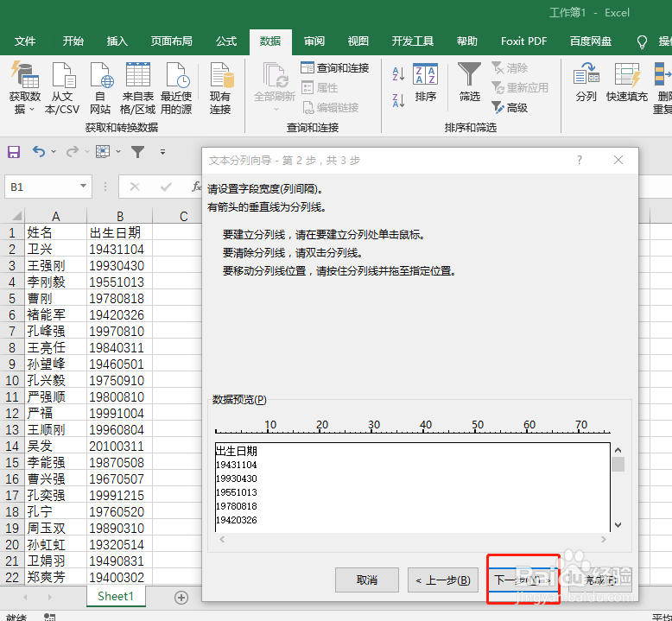This screenshot has width=672, height=621.
Task: Click Reapply filter (重新应用)
Action: 520,88
